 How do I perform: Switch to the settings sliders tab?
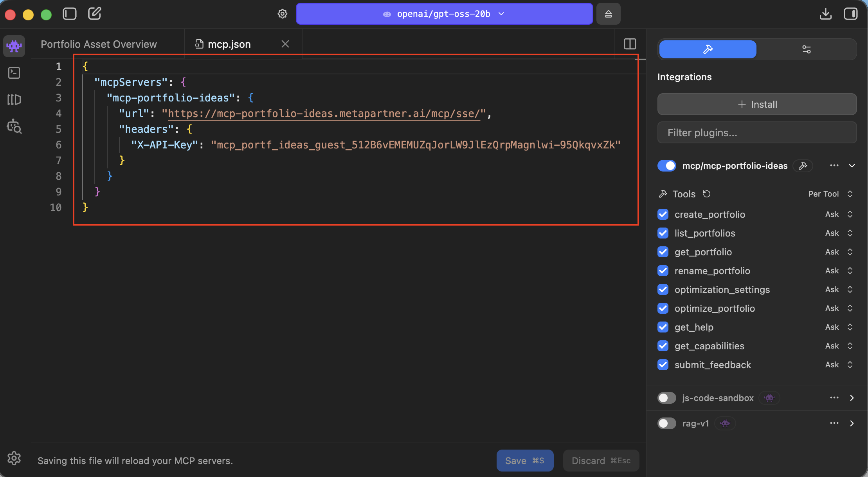coord(807,49)
